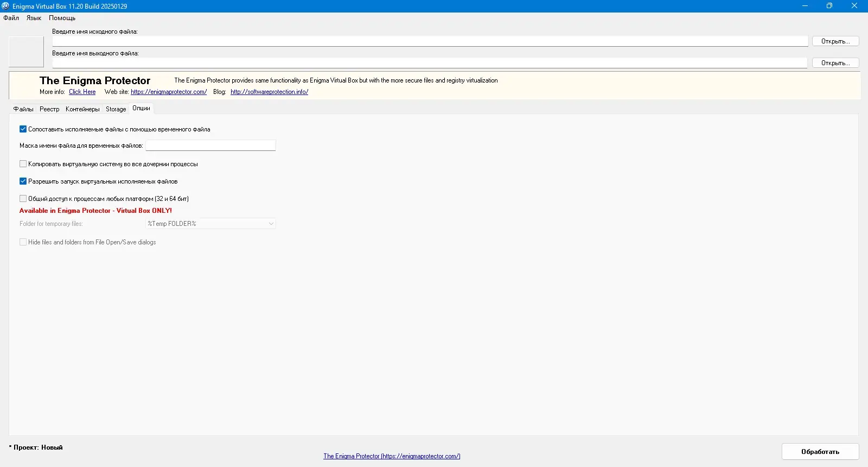This screenshot has width=868, height=467.
Task: Uncheck Разрешить запуск виртуальных исполняемых файлов
Action: coord(23,181)
